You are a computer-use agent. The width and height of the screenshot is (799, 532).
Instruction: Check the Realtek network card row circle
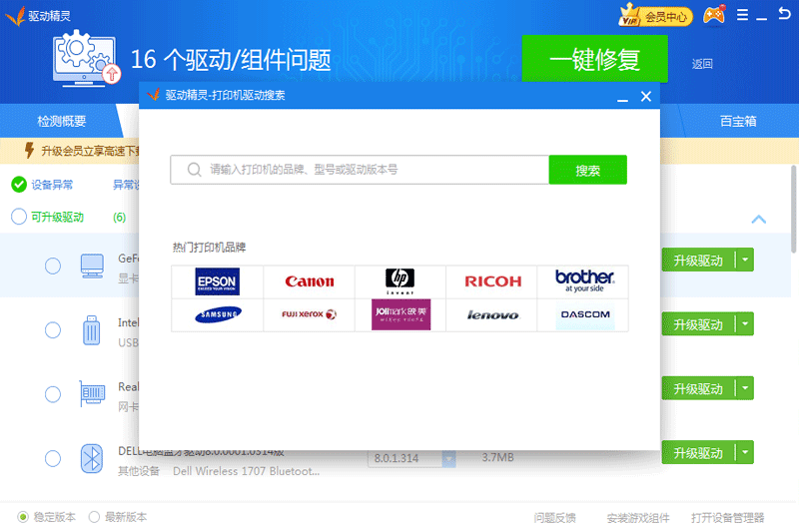pyautogui.click(x=53, y=394)
